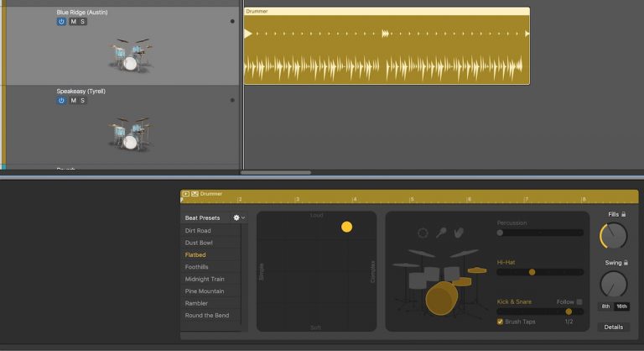
Task: Choose the Midnight Train beat preset
Action: 205,279
